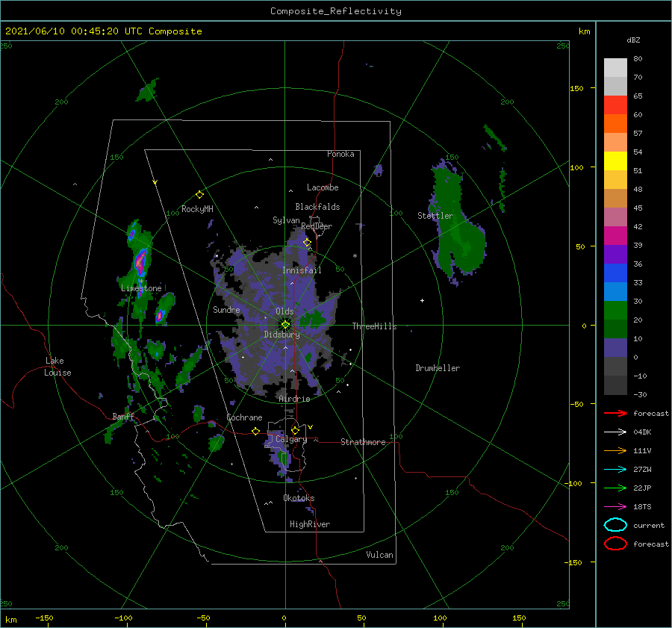Click the white asterisk marker east of Innisfail
Viewport: 672px width, 628px height.
pyautogui.click(x=355, y=256)
